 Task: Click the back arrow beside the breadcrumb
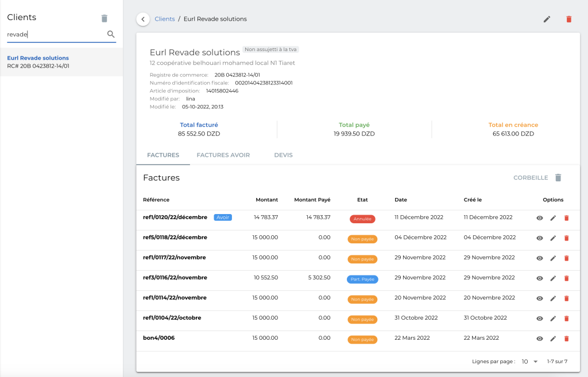tap(142, 18)
